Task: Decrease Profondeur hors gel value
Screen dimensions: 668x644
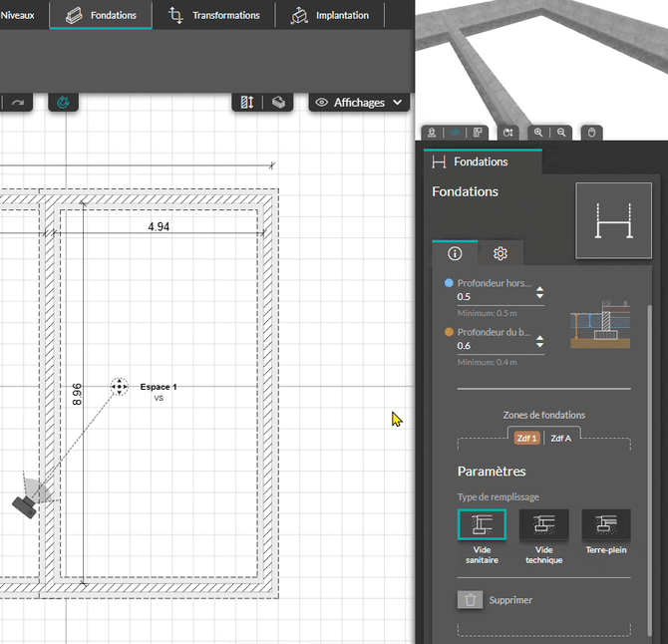Action: [539, 296]
